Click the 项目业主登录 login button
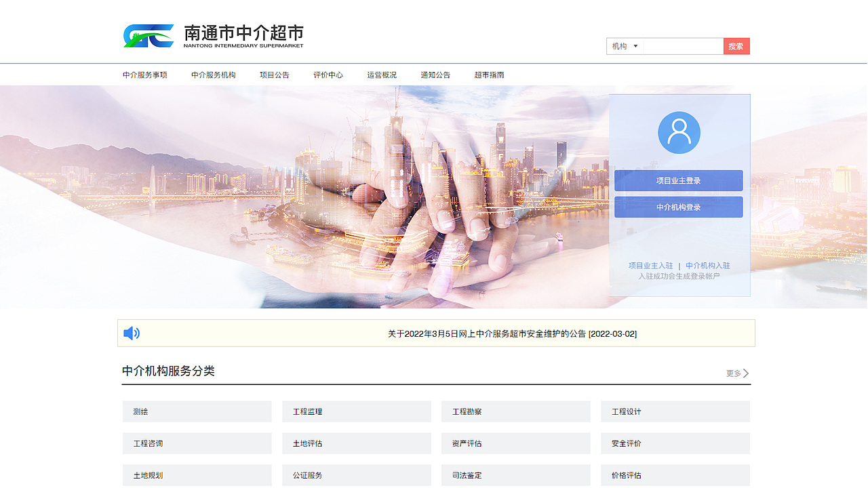The width and height of the screenshot is (868, 488). (x=678, y=180)
